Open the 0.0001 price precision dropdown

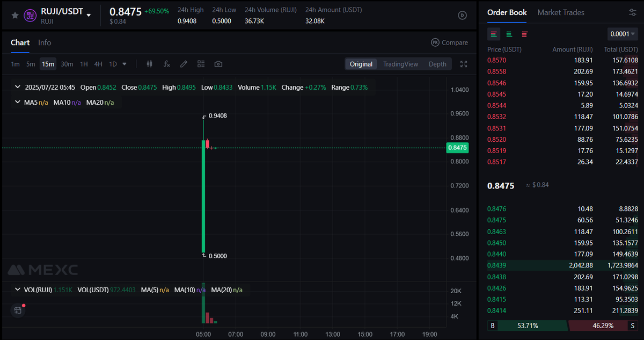(622, 33)
